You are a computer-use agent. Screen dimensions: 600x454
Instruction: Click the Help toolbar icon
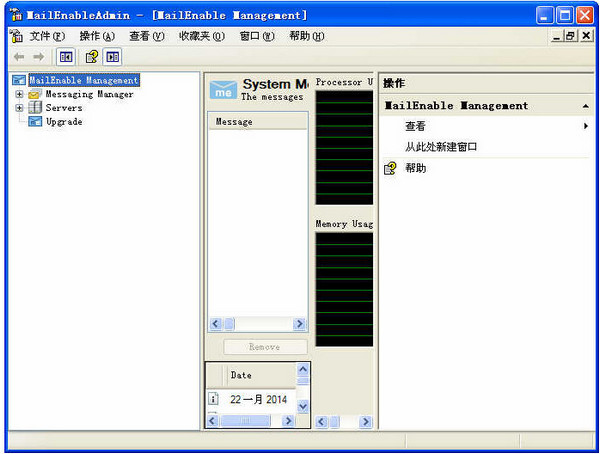91,57
